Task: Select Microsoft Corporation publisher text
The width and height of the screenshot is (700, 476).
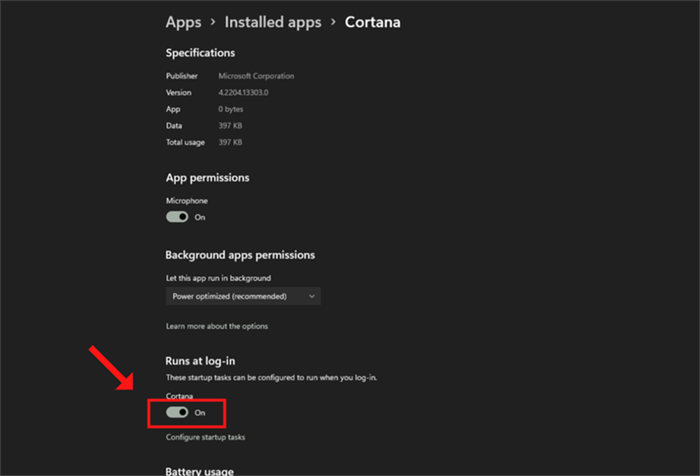Action: tap(256, 76)
